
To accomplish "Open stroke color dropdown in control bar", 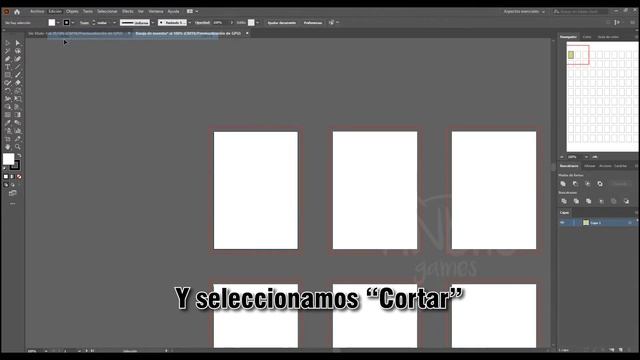I will [73, 22].
